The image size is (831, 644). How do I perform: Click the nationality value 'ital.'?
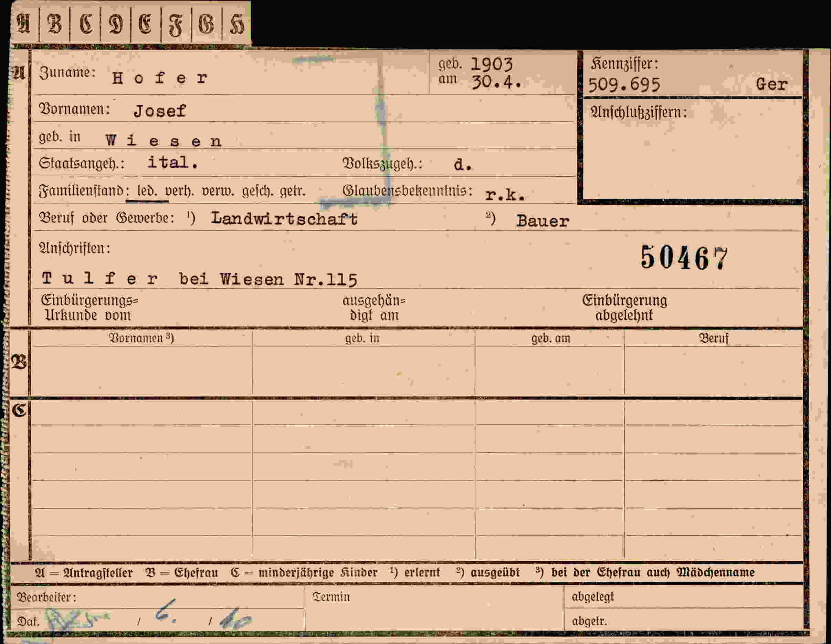(173, 163)
